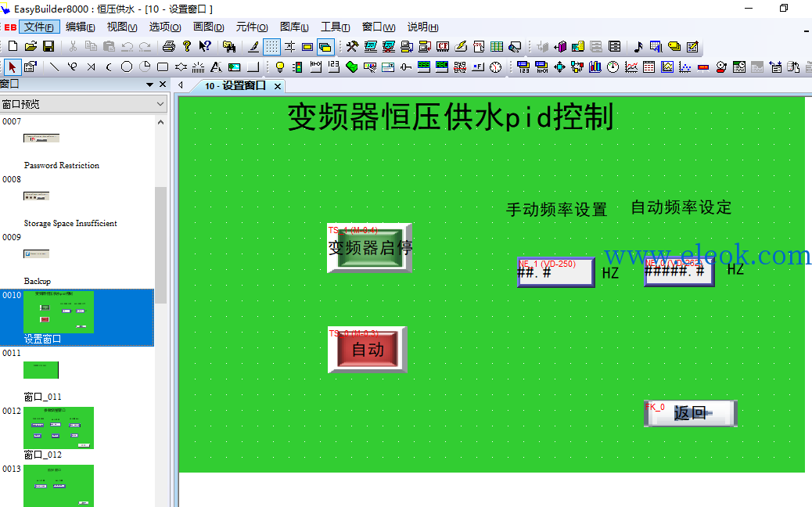The width and height of the screenshot is (812, 507).
Task: Insert a meter display object
Action: tap(613, 67)
